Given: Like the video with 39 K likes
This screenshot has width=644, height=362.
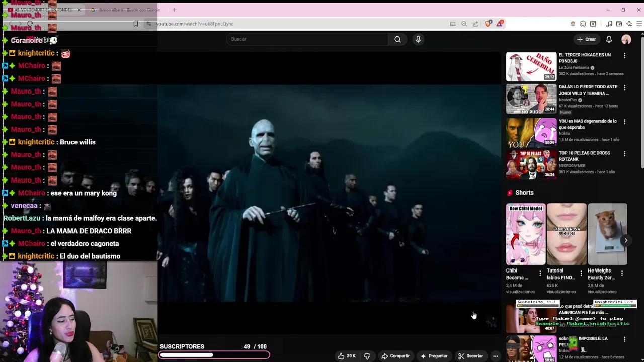Looking at the screenshot, I should coord(347,356).
